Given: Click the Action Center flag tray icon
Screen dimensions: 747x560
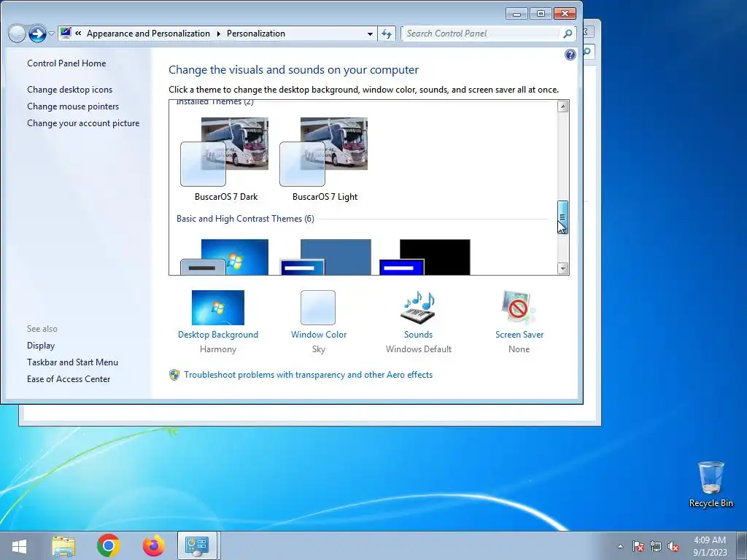Looking at the screenshot, I should [638, 546].
